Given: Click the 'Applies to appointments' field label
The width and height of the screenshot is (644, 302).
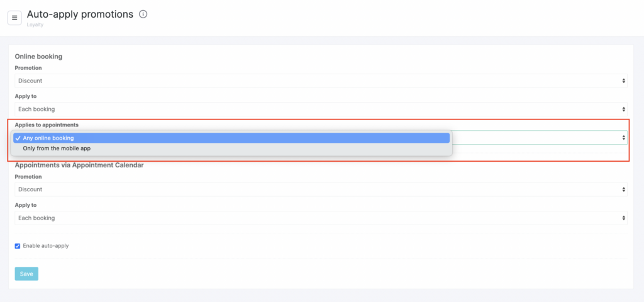Looking at the screenshot, I should (x=47, y=125).
